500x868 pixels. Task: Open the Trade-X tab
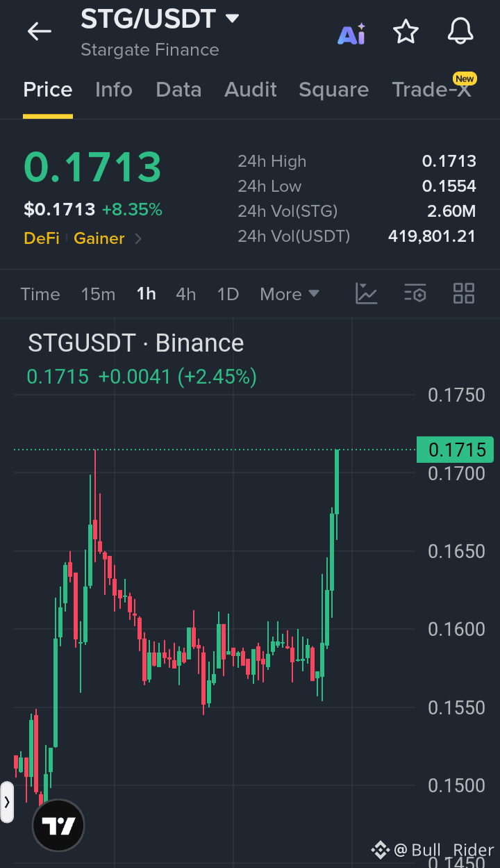(x=431, y=90)
